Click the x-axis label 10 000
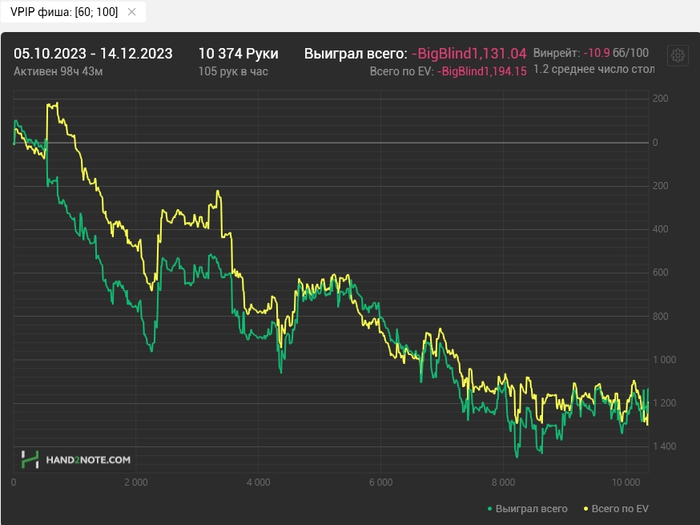700x525 pixels. coord(625,483)
